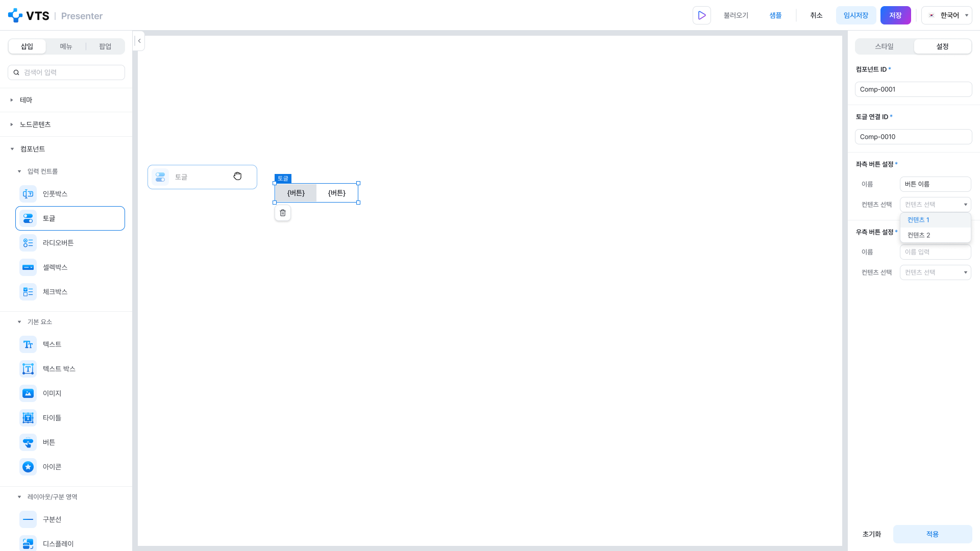Viewport: 980px width, 551px height.
Task: Click the 좌측 버튼 설정 heading
Action: [875, 164]
